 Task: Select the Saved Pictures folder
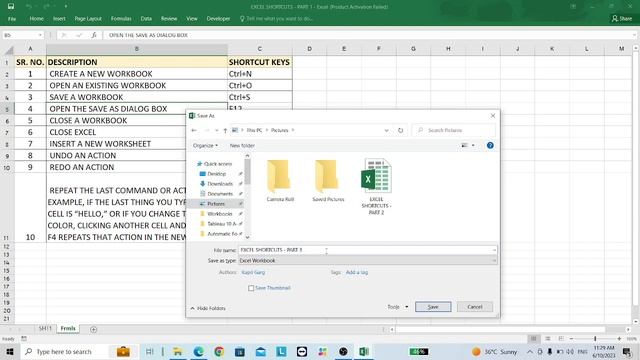(x=328, y=181)
